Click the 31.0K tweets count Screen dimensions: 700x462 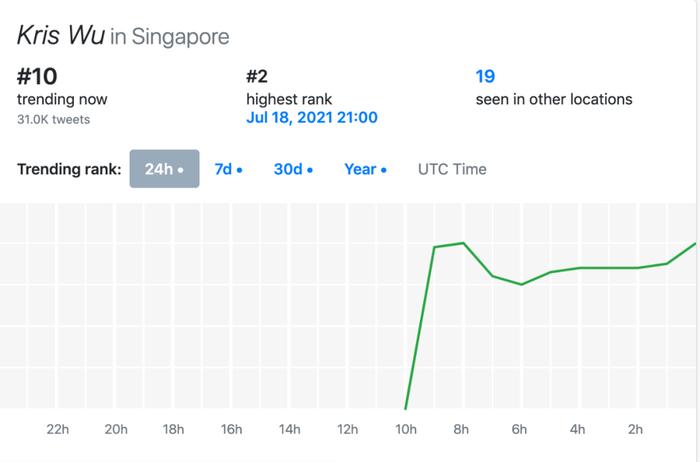pos(54,120)
